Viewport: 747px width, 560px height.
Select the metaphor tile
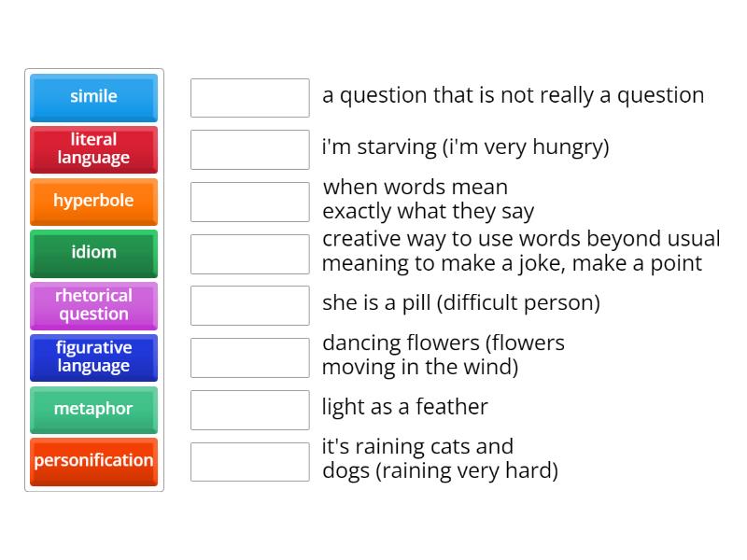pyautogui.click(x=93, y=410)
